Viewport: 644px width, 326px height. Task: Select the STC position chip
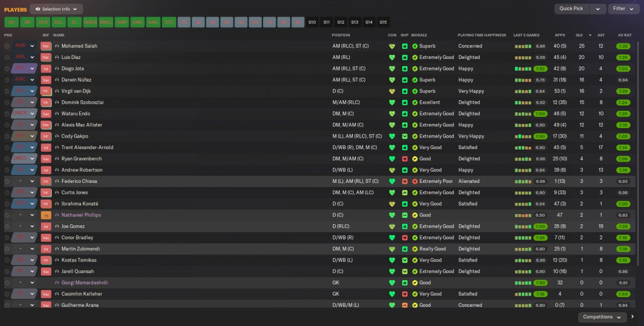point(170,22)
